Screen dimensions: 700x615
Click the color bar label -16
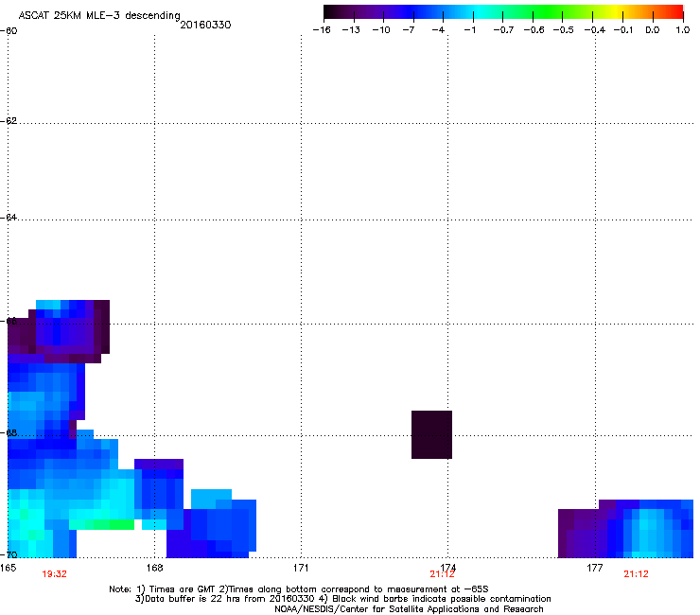[322, 30]
